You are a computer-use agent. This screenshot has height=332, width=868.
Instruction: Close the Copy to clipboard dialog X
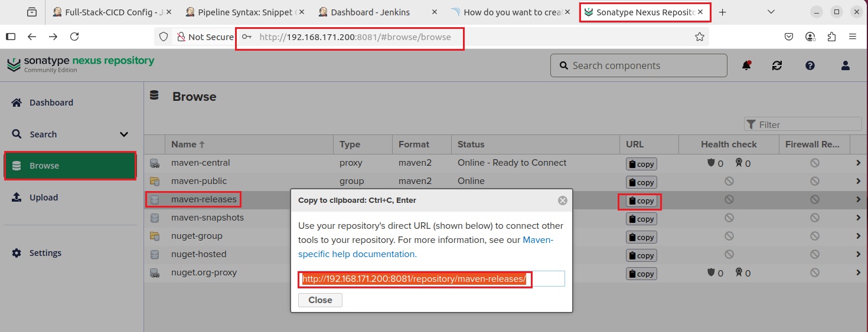tap(563, 200)
